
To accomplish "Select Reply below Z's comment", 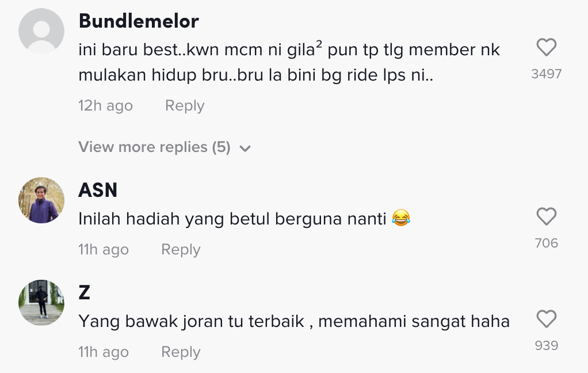I will [181, 352].
